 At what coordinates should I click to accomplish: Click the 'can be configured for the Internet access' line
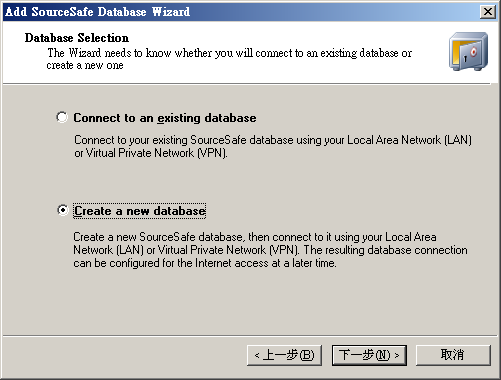pos(205,263)
